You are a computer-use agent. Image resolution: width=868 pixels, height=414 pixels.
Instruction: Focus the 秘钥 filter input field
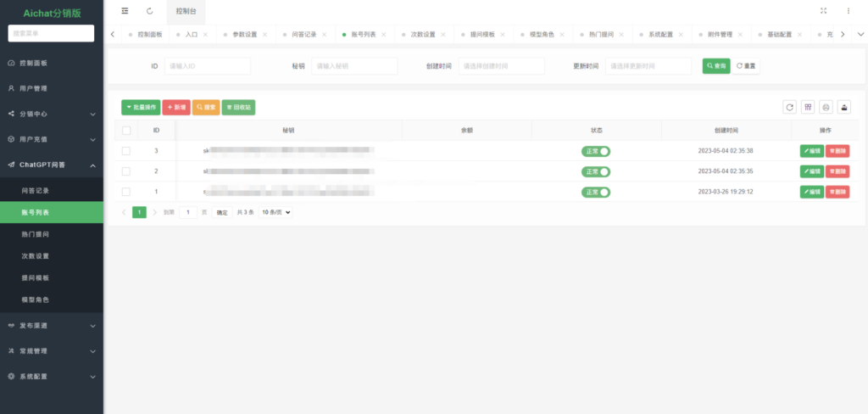pos(354,66)
